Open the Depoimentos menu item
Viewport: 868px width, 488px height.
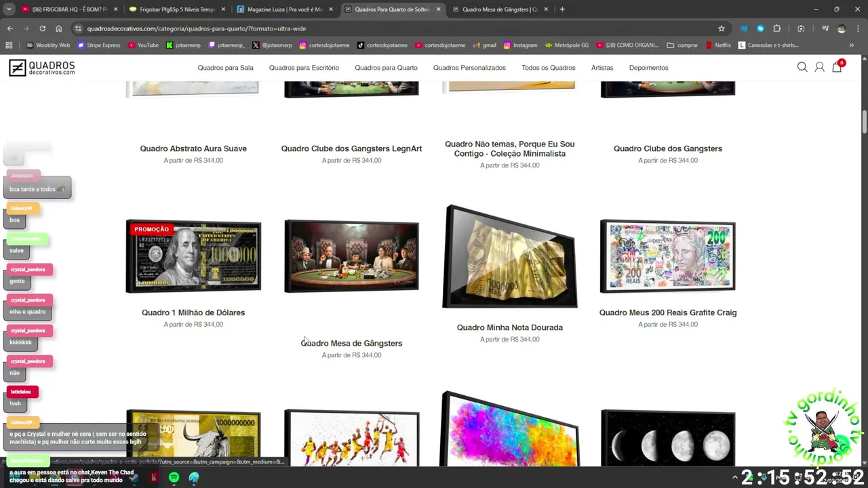(648, 68)
